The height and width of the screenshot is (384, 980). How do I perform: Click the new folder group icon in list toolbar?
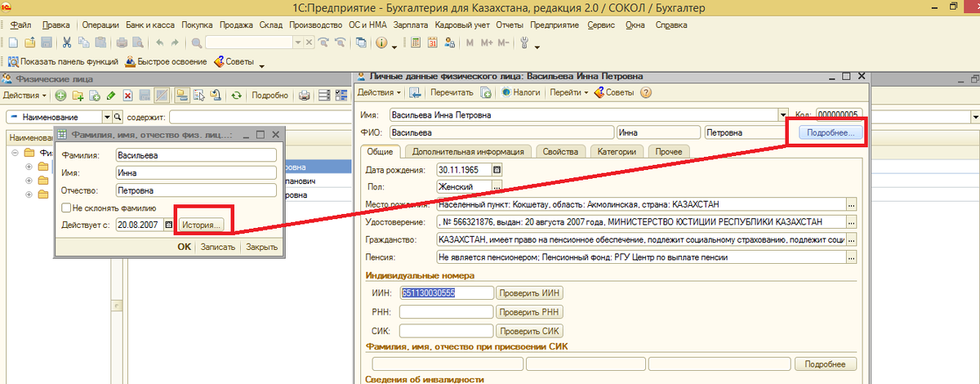coord(78,96)
